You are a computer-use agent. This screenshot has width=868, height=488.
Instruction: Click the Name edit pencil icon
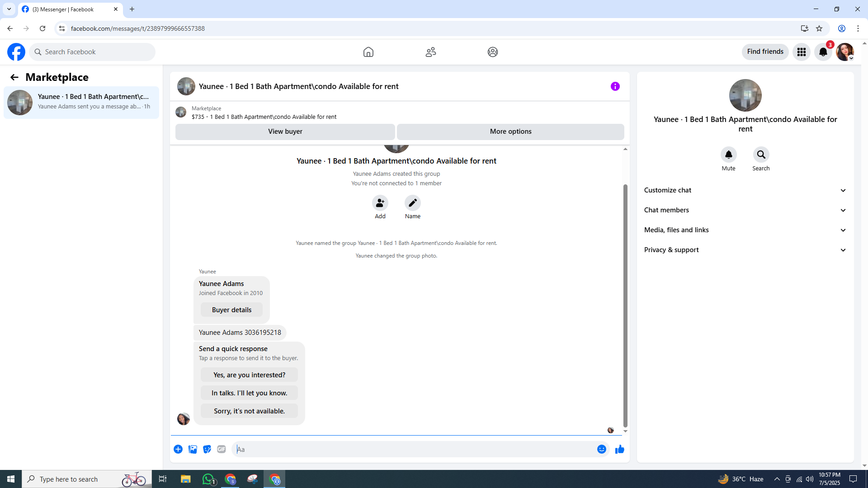(412, 203)
